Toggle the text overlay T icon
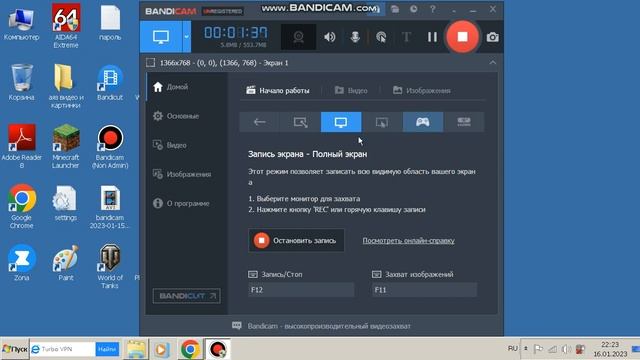 [x=406, y=37]
